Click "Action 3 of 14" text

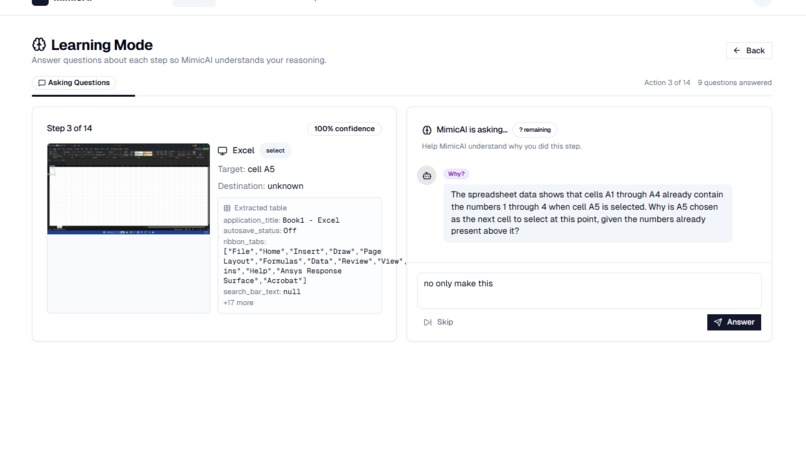[x=667, y=83]
